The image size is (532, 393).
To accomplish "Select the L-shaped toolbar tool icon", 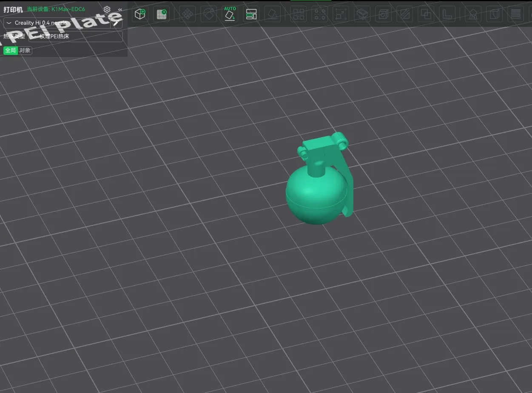I will 447,14.
